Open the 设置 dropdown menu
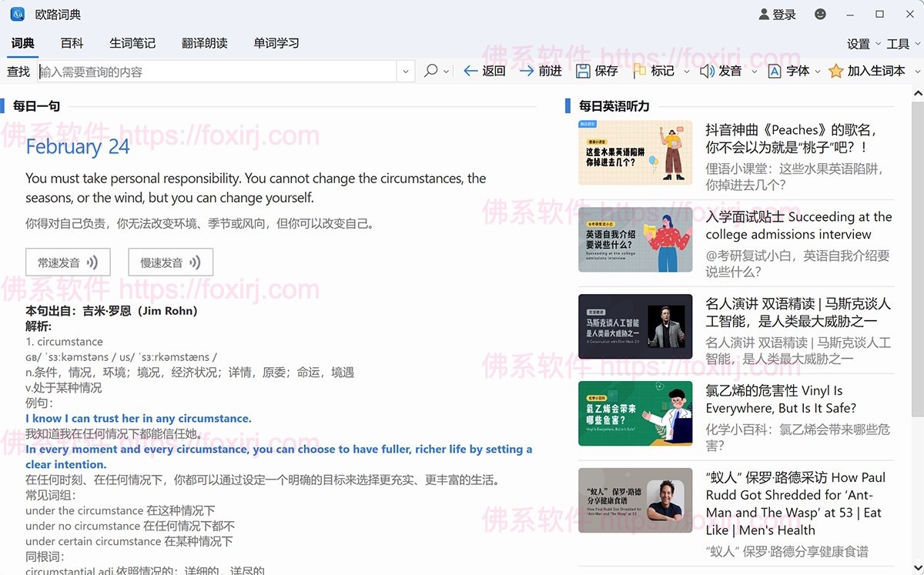Viewport: 924px width, 575px height. tap(862, 44)
